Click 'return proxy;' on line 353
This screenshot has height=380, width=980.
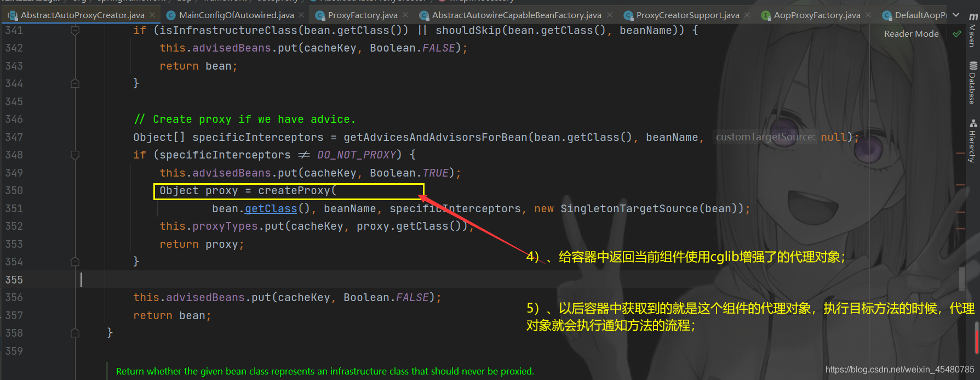pyautogui.click(x=202, y=244)
